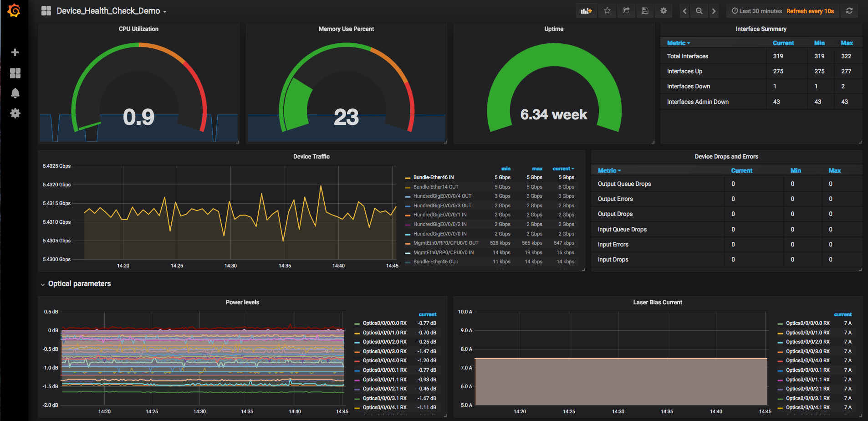Refresh the dashboard now
Image resolution: width=868 pixels, height=421 pixels.
[x=849, y=11]
